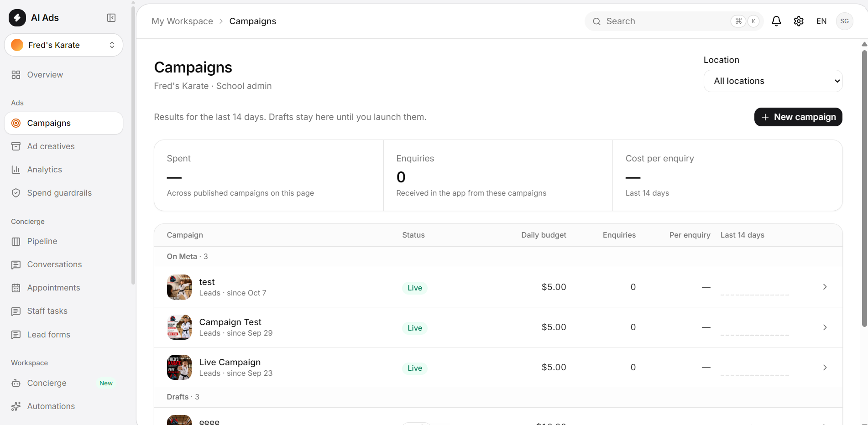Click the Lead forms icon
868x425 pixels.
pyautogui.click(x=16, y=335)
